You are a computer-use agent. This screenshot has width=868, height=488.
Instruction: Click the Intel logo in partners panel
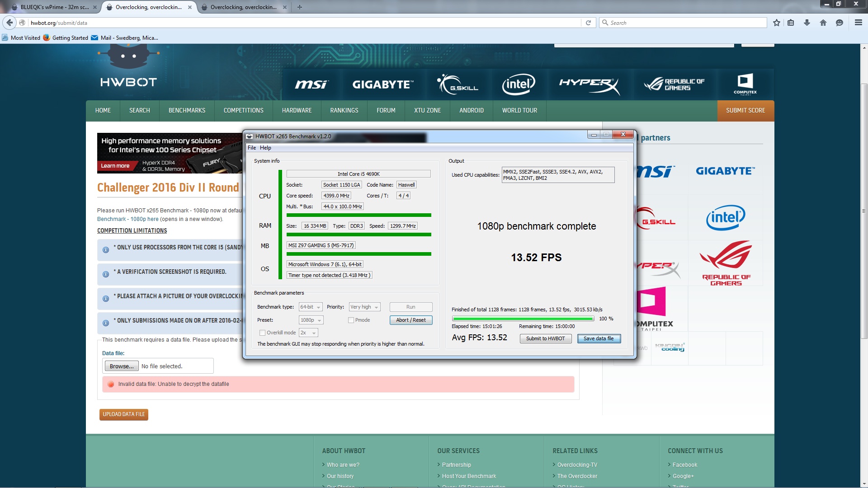coord(725,218)
